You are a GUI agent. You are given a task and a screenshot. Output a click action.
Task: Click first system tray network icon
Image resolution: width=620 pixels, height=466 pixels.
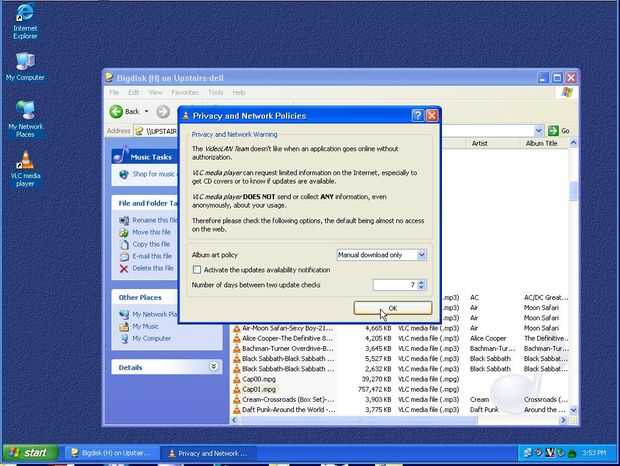(527, 453)
